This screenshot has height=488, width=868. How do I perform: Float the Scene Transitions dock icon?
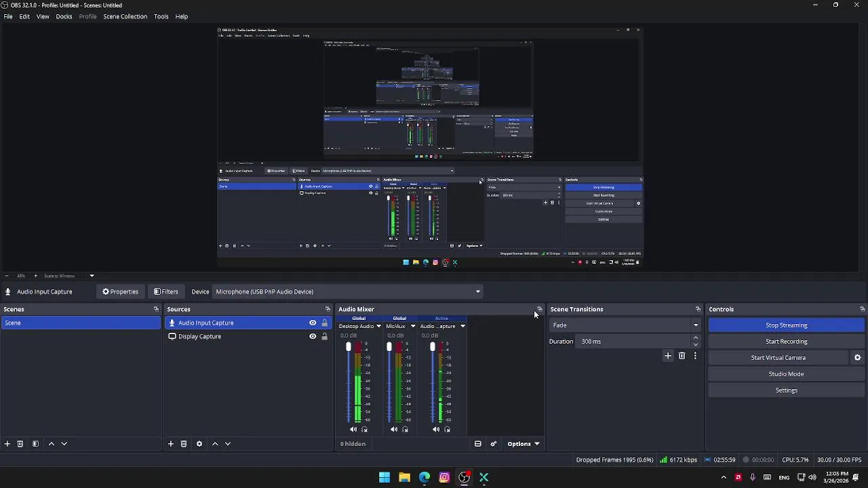point(698,309)
